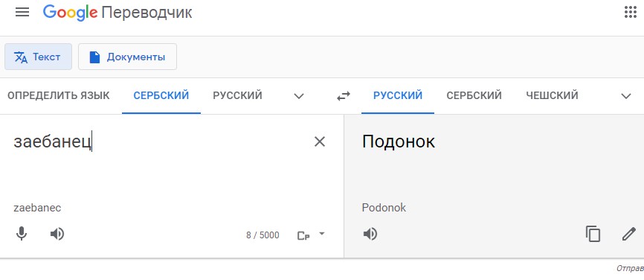
Task: Start voice input with microphone icon
Action: [x=22, y=235]
